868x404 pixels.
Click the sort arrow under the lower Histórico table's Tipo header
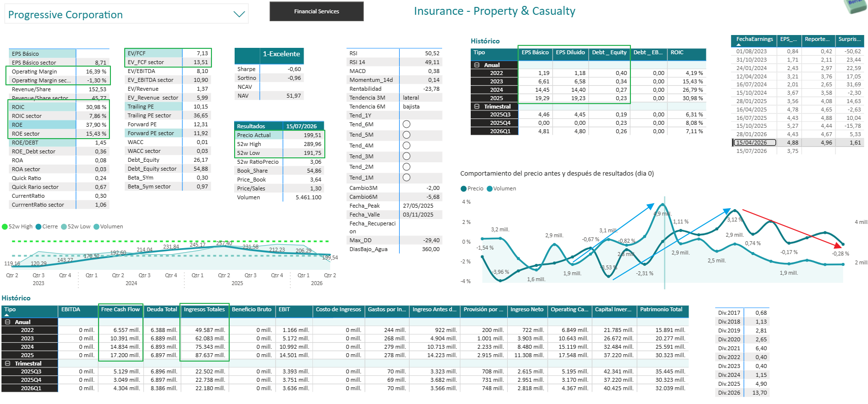(x=6, y=315)
